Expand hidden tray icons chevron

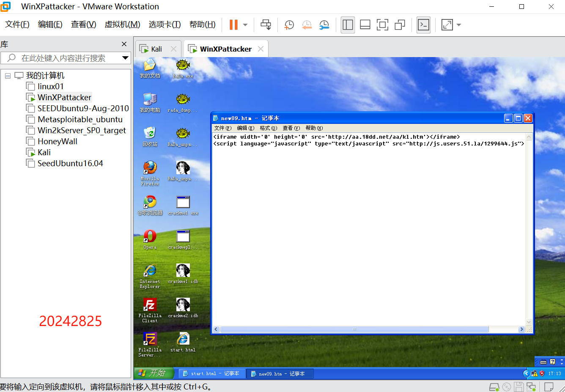point(526,373)
